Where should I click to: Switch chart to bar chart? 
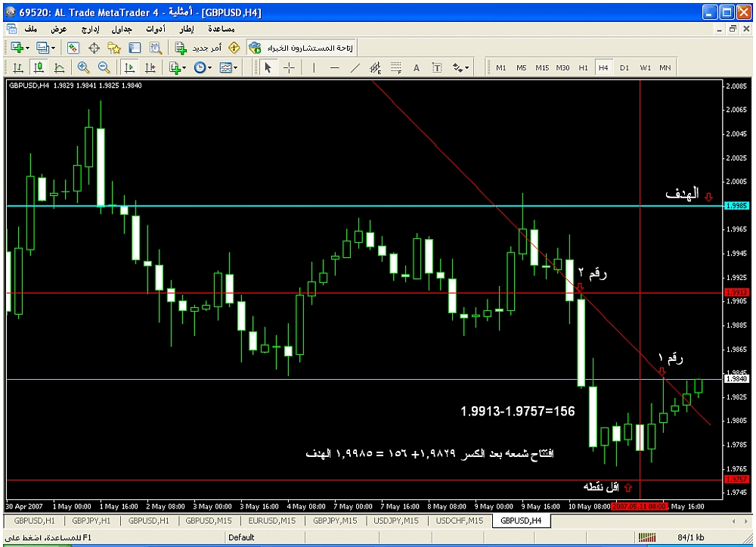[18, 67]
